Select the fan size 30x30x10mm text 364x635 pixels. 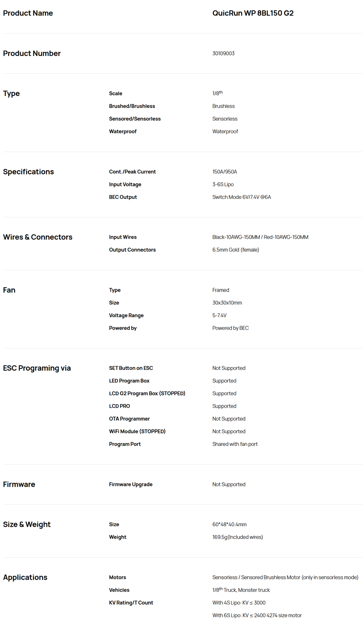pos(227,303)
